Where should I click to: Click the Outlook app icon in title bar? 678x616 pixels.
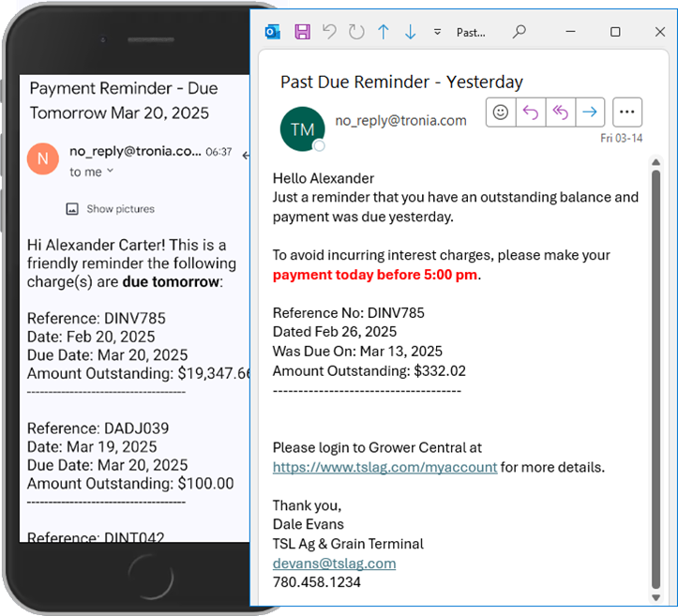pos(272,32)
